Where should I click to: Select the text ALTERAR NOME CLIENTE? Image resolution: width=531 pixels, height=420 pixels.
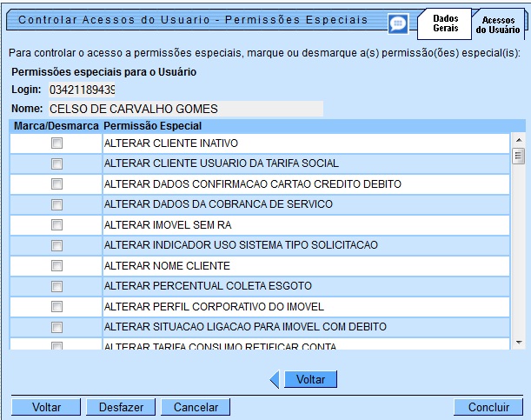pyautogui.click(x=167, y=265)
